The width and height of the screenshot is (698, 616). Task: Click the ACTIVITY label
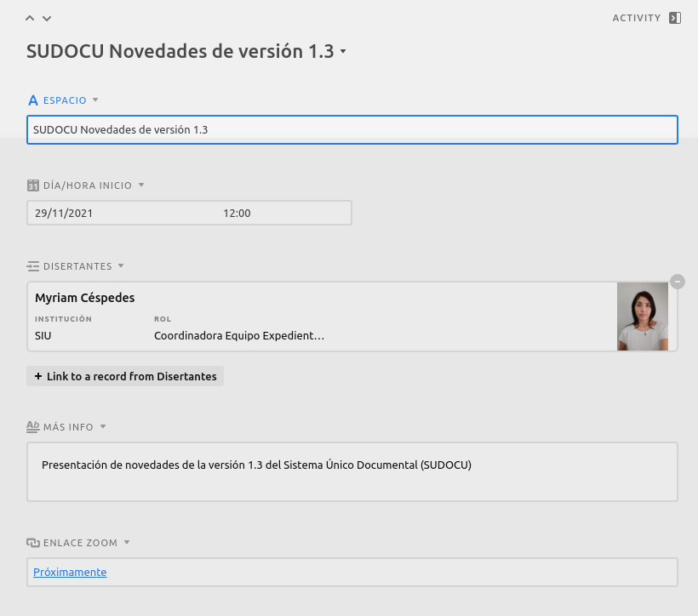tap(637, 18)
